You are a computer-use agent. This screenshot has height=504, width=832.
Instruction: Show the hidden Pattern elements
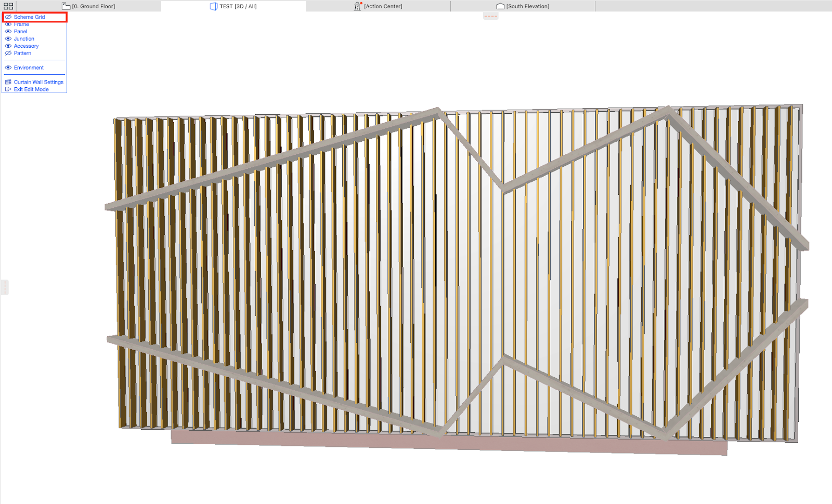(x=8, y=53)
